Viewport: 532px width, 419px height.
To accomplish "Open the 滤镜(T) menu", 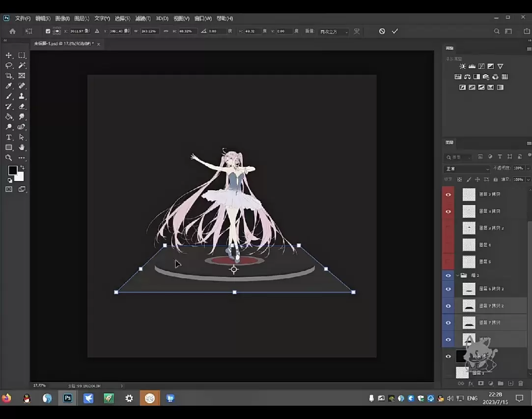I will coord(143,19).
